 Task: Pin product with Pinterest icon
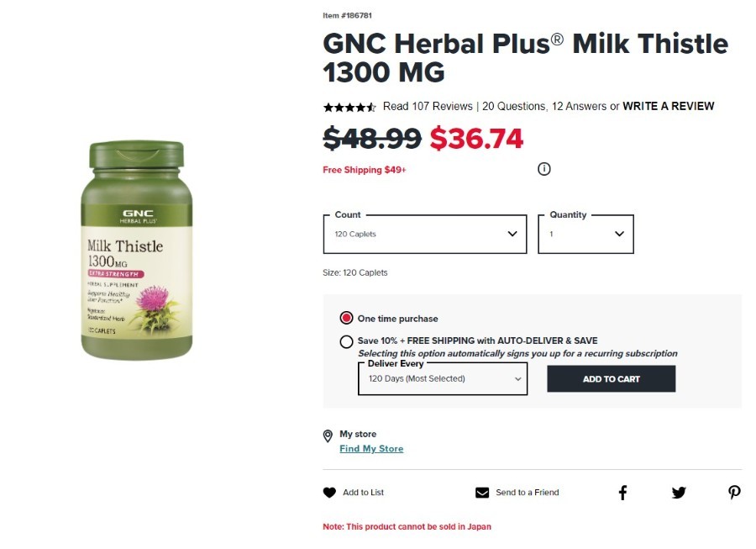coord(734,493)
